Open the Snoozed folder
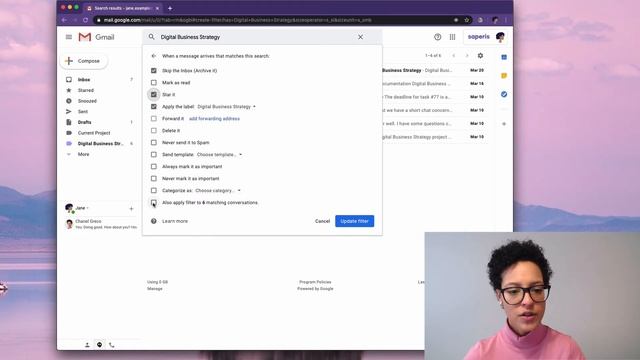 tap(87, 101)
